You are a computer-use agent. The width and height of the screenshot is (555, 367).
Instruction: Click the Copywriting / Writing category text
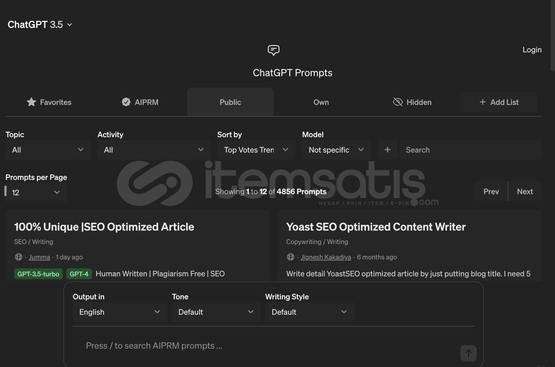(x=317, y=242)
